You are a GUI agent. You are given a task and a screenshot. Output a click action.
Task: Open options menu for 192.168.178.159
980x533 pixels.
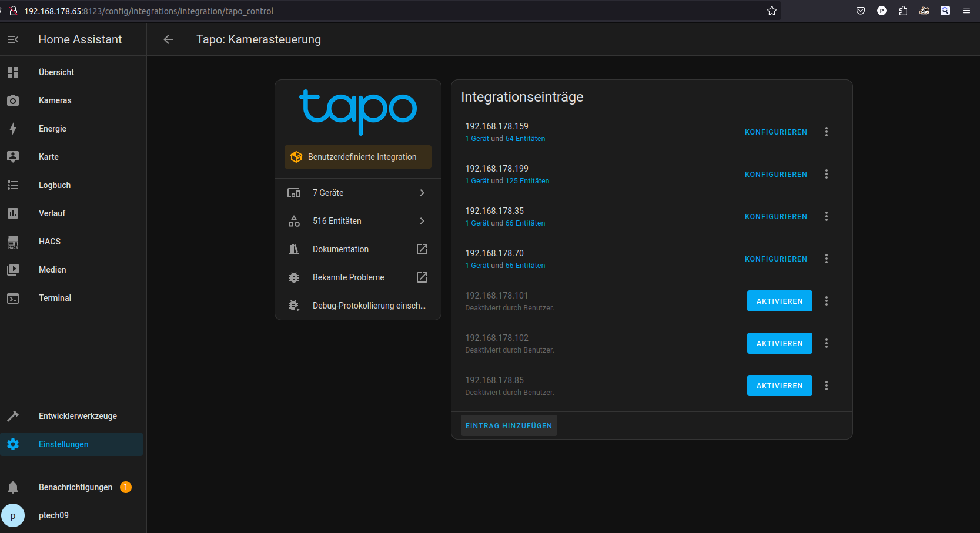pos(827,132)
